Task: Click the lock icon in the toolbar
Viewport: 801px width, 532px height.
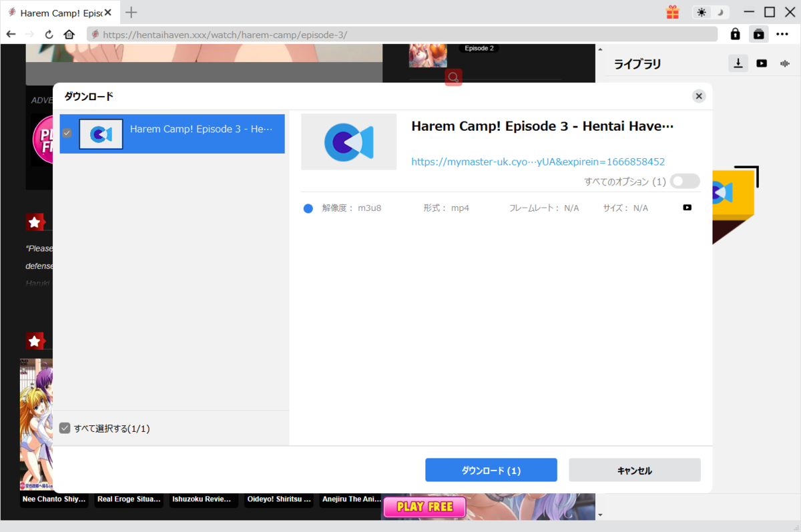Action: [735, 34]
